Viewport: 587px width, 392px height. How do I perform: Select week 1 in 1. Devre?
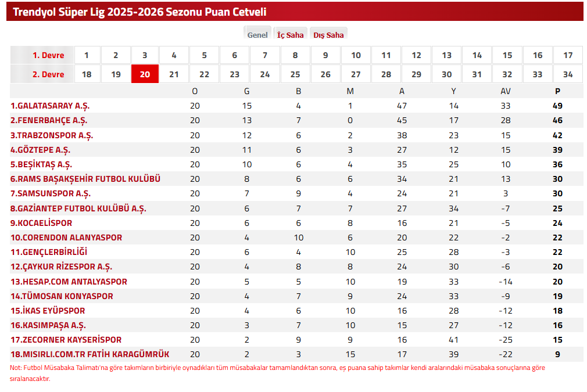click(x=87, y=55)
